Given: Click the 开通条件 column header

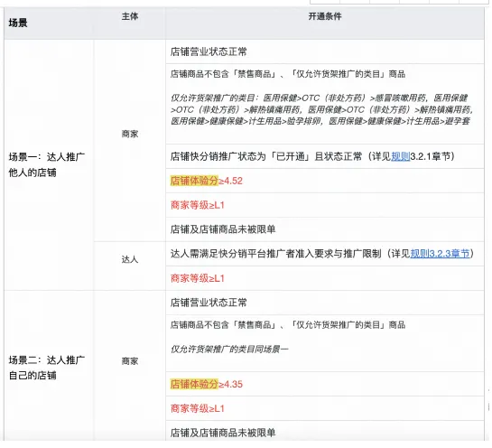Looking at the screenshot, I should coord(325,16).
